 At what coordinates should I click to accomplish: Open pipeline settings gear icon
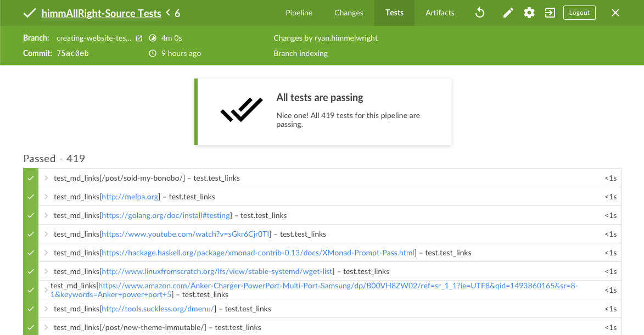[529, 13]
